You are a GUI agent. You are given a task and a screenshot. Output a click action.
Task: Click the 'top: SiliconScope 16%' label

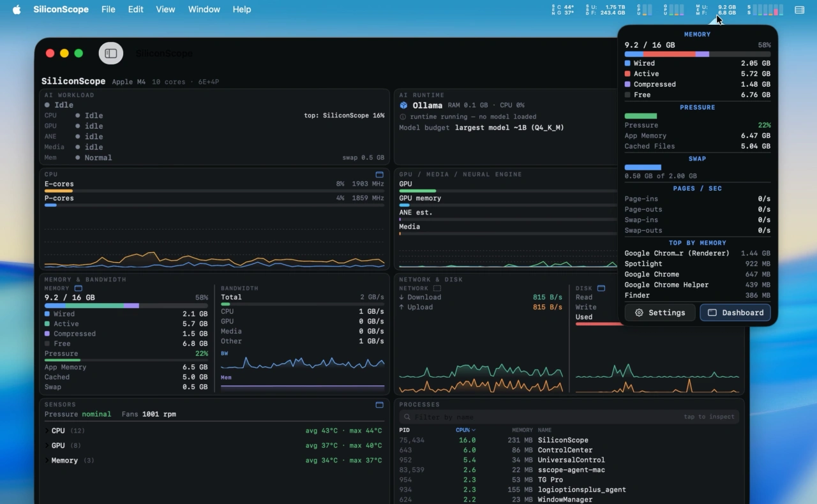pyautogui.click(x=344, y=115)
